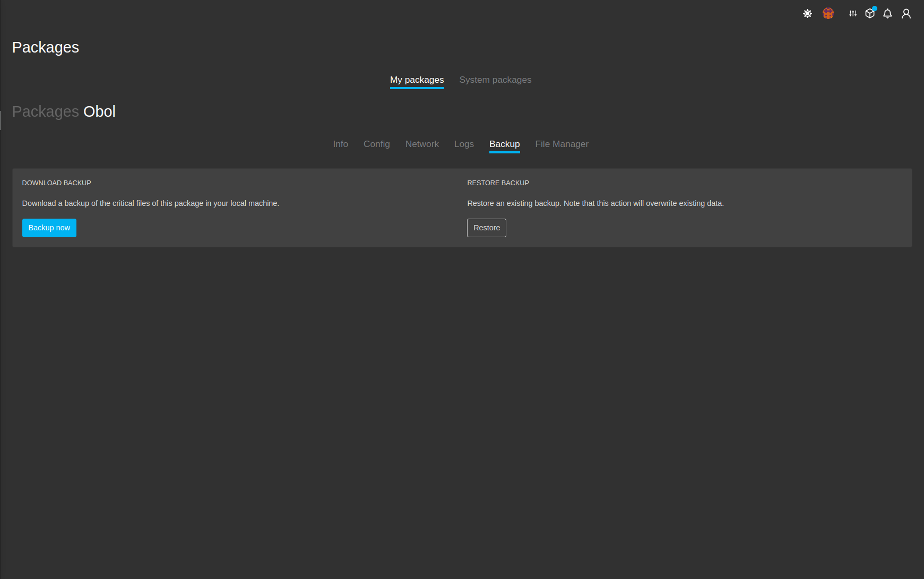Open the cube packages icon with blue dot
The width and height of the screenshot is (924, 579).
pos(870,14)
